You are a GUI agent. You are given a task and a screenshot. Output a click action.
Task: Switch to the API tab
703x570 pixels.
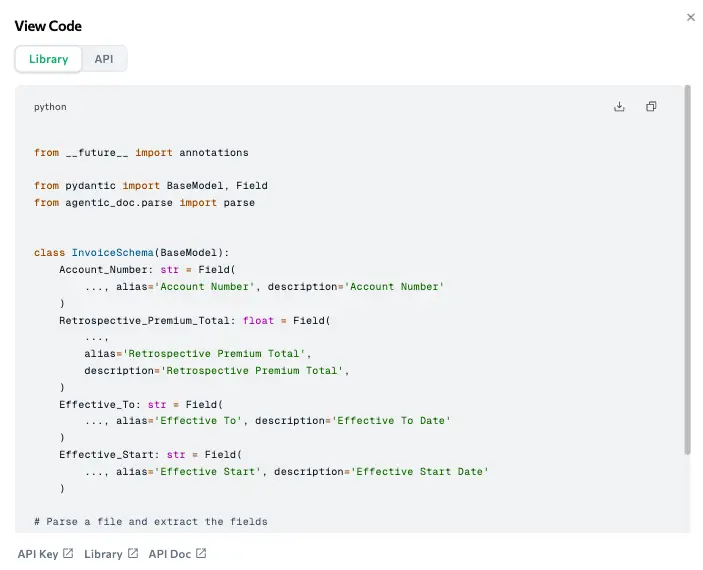(104, 59)
